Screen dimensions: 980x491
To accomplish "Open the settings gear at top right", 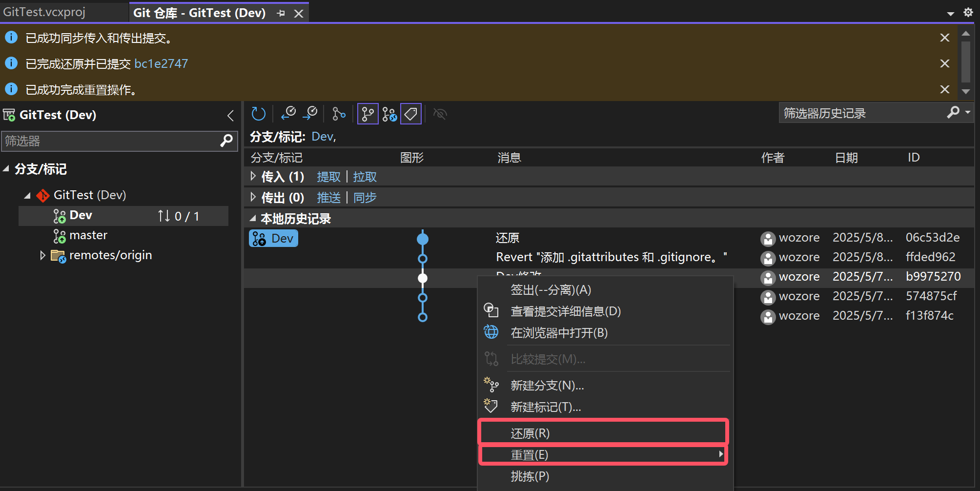I will pos(968,13).
